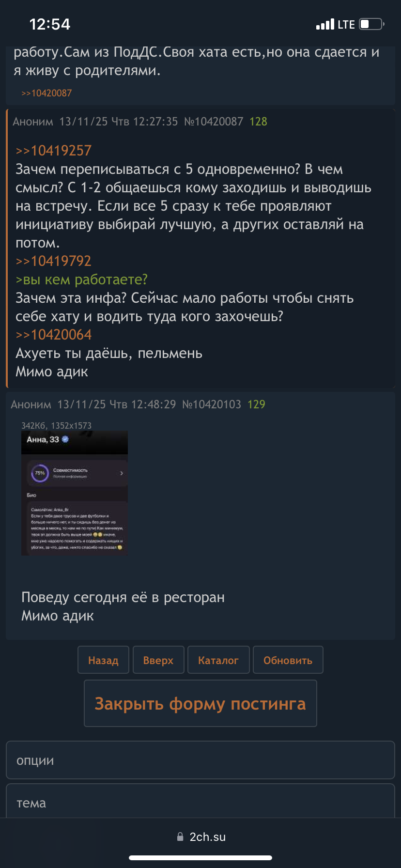This screenshot has width=401, height=868.
Task: Open small reply reference >>10420087
Action: pyautogui.click(x=46, y=93)
